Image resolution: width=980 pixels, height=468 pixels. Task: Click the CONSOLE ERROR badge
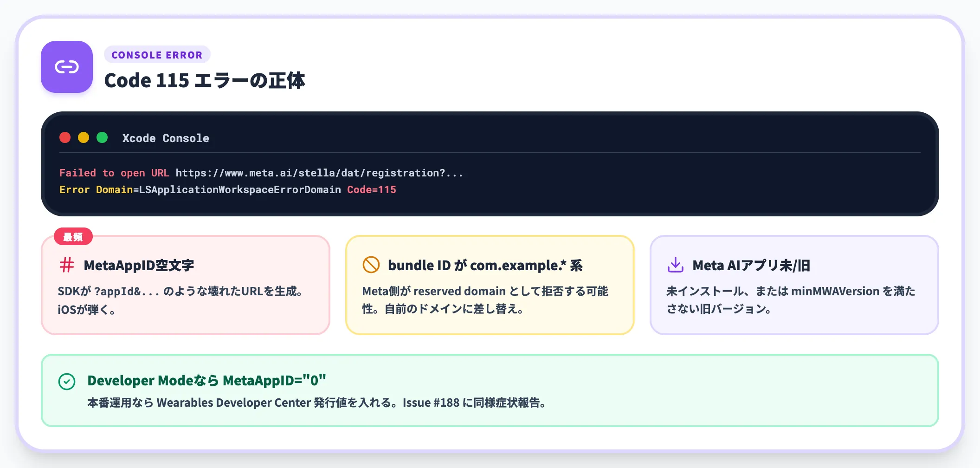click(x=157, y=55)
